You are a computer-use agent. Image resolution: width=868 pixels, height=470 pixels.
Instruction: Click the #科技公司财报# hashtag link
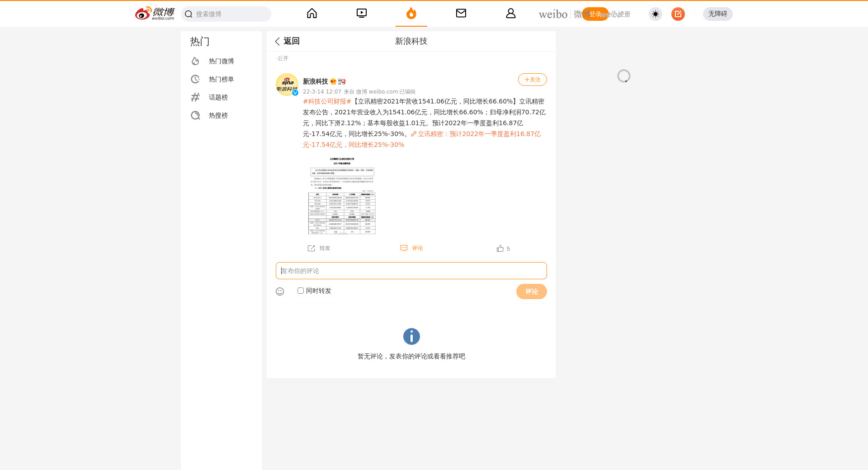point(327,101)
